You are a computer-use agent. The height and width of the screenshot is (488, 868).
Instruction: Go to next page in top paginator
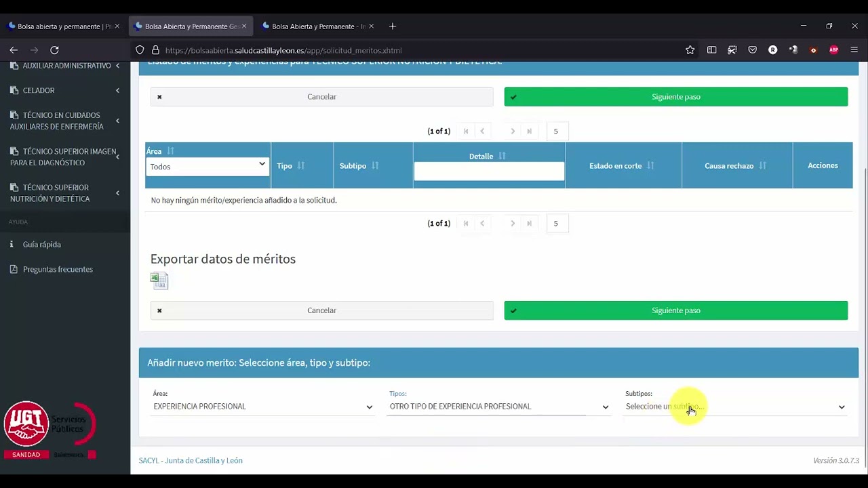point(513,131)
